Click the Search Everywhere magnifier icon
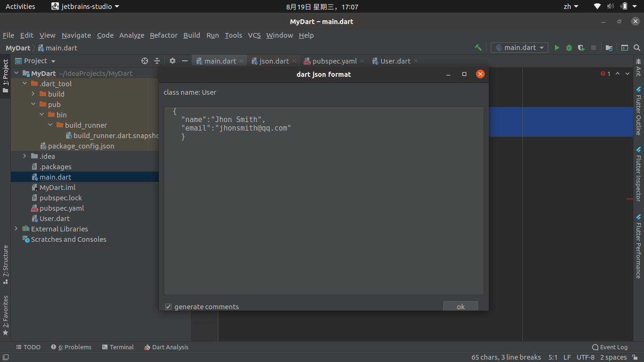 (x=637, y=48)
